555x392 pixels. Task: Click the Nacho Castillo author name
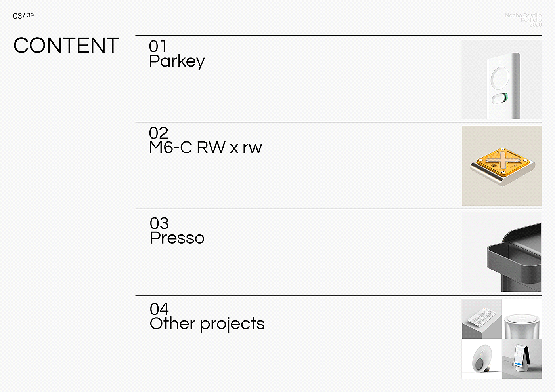click(x=523, y=15)
